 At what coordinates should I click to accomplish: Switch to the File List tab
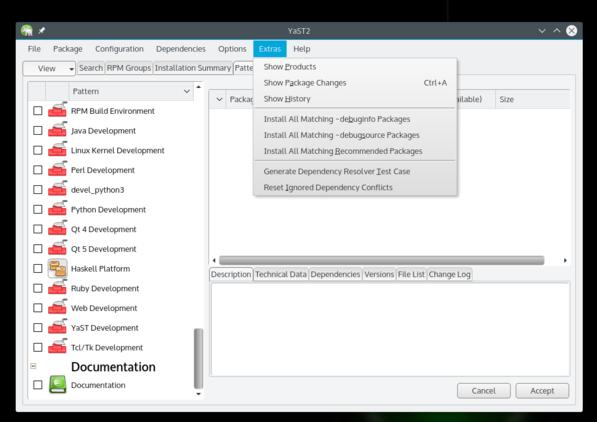(411, 274)
